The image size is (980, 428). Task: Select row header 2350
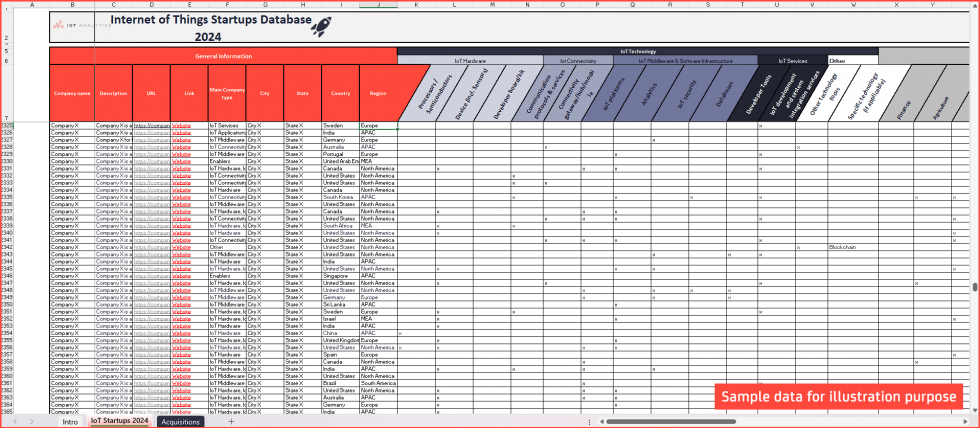(7, 304)
